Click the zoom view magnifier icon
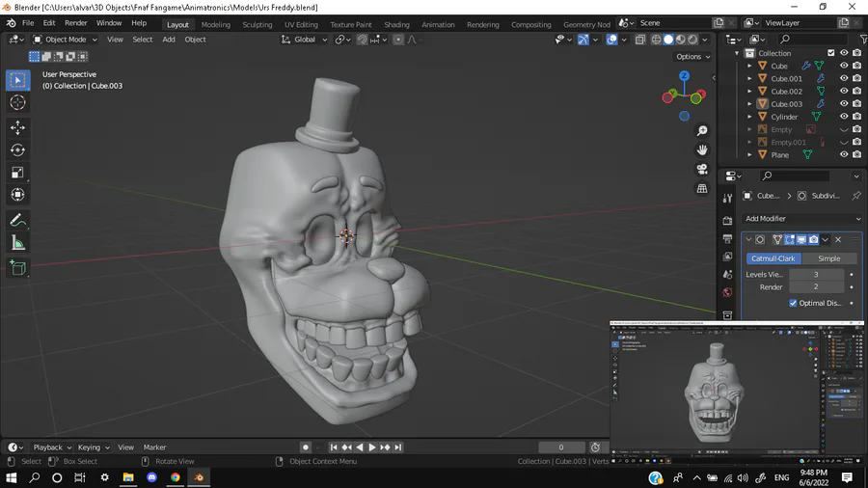This screenshot has height=488, width=868. coord(702,130)
